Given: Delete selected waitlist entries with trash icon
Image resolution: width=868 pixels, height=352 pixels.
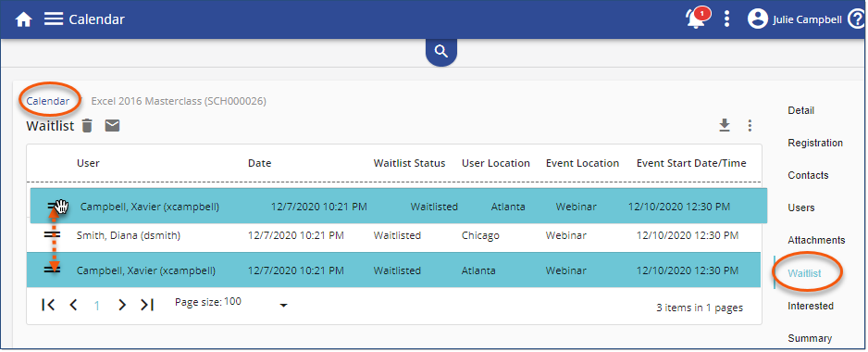Looking at the screenshot, I should [87, 126].
